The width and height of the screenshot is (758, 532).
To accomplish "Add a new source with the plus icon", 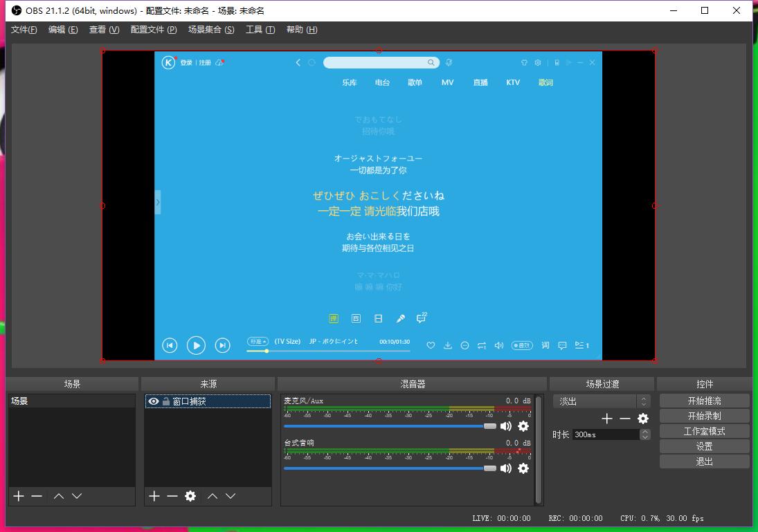I will click(154, 495).
